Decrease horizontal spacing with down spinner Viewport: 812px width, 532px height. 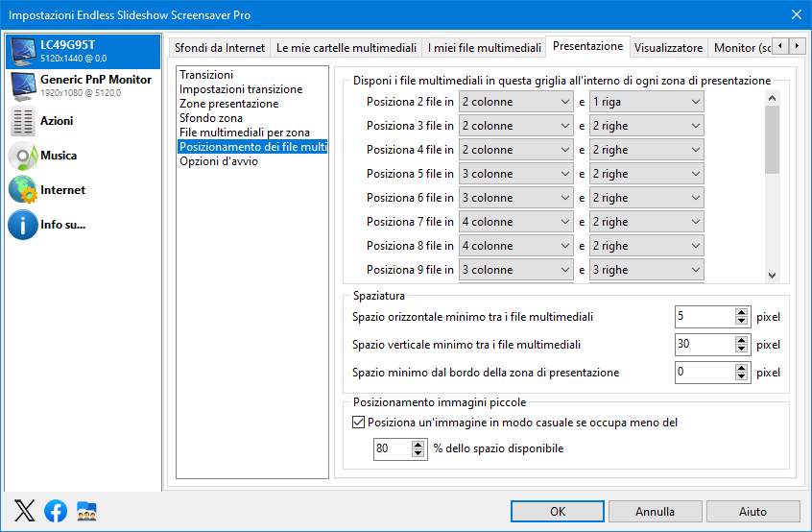tap(742, 321)
